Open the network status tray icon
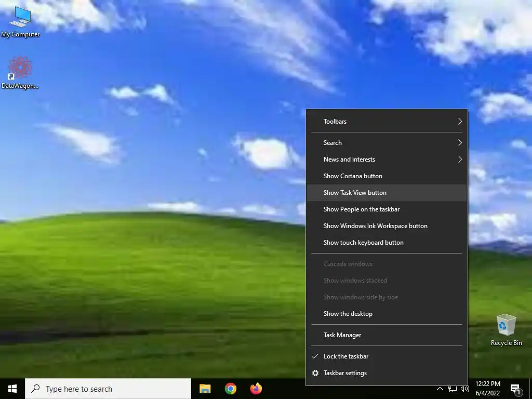This screenshot has height=399, width=532. point(453,389)
